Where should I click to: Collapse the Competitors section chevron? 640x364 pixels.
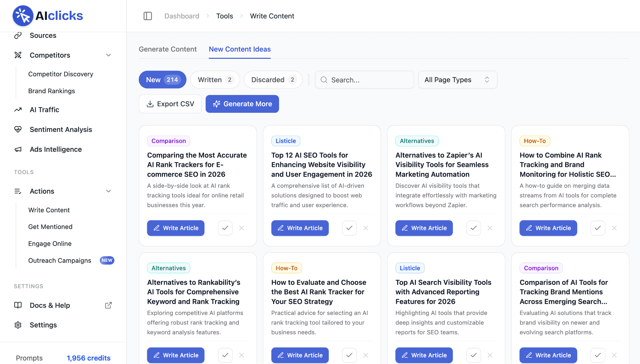click(108, 55)
